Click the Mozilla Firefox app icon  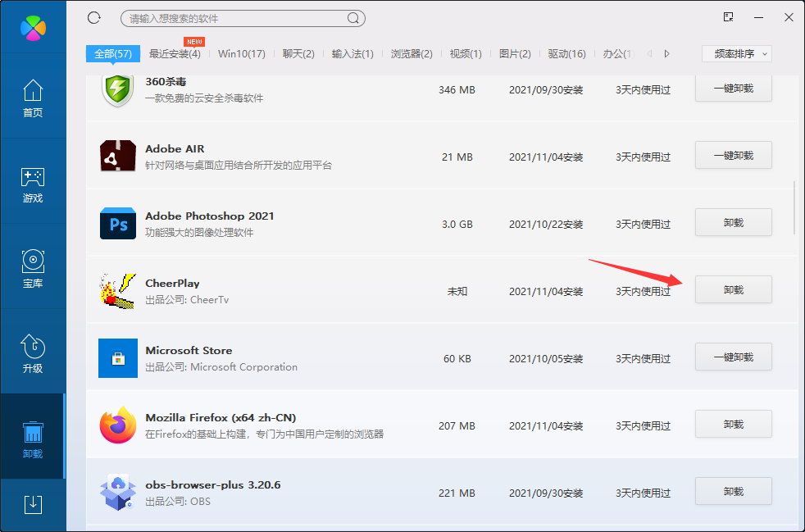coord(118,425)
